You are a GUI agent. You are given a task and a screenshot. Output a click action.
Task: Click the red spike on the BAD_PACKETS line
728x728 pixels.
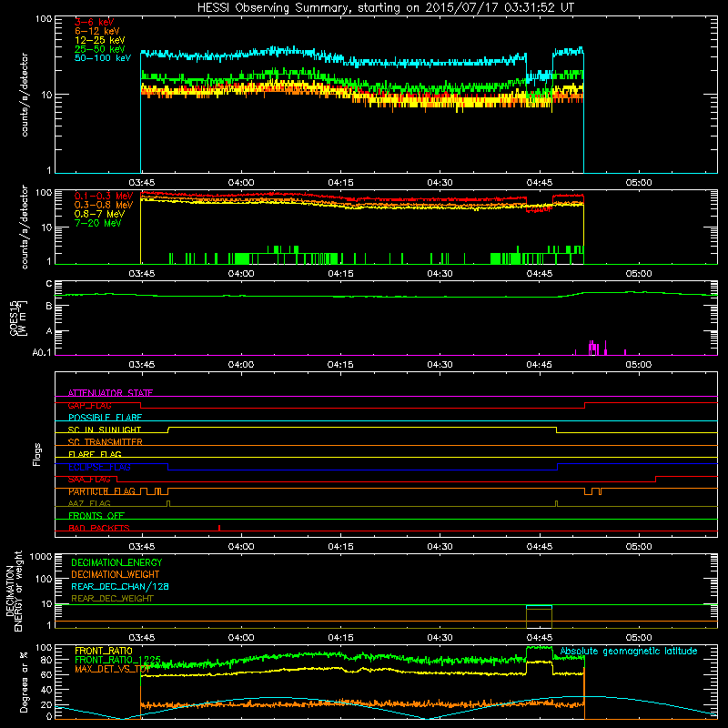[219, 528]
